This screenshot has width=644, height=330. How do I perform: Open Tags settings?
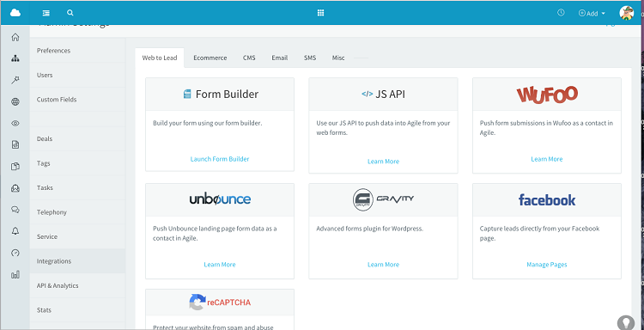(77, 163)
